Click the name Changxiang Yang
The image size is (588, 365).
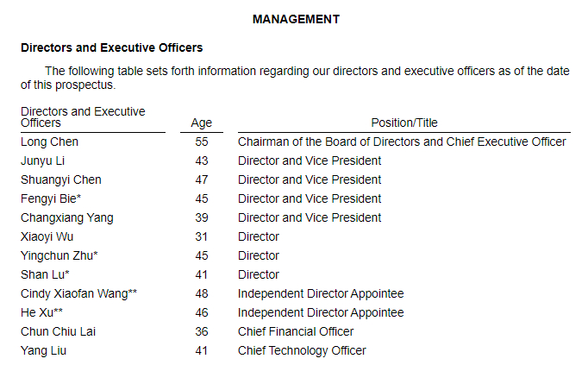66,217
